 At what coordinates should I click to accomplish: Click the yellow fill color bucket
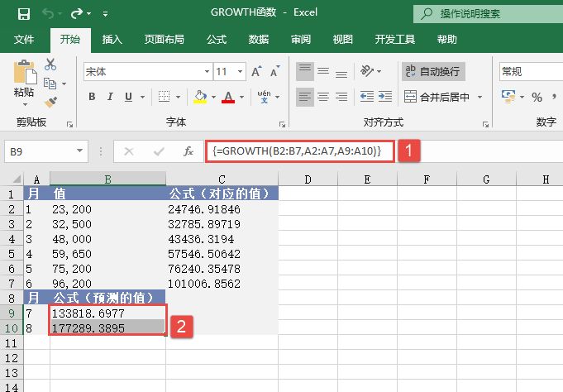pos(200,98)
